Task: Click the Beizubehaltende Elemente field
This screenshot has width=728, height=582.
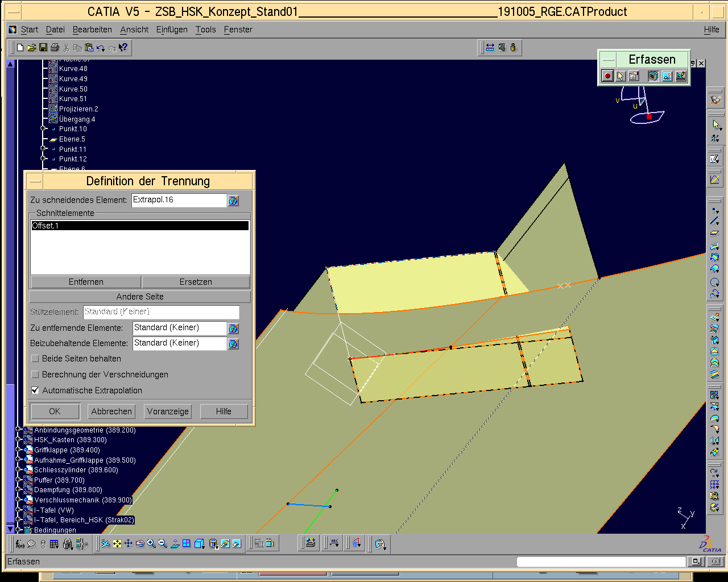Action: click(180, 343)
